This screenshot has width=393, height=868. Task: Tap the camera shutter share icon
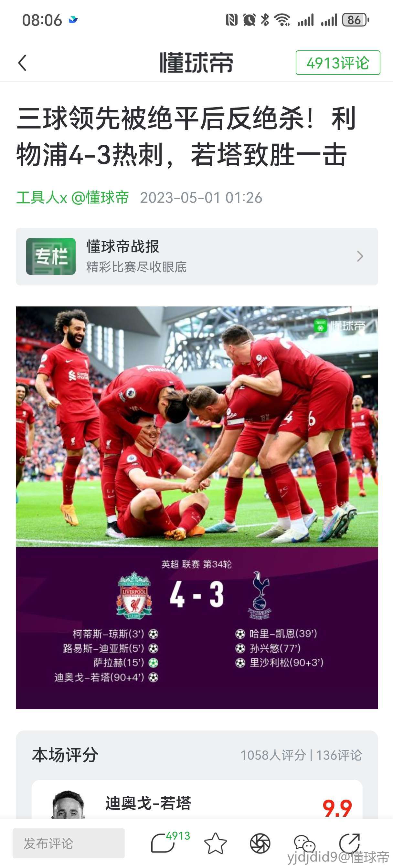point(260,843)
